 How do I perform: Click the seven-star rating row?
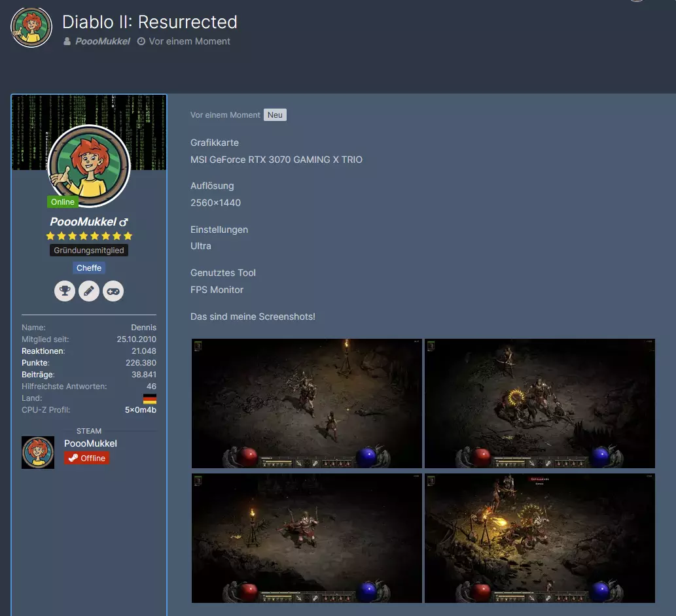(89, 236)
